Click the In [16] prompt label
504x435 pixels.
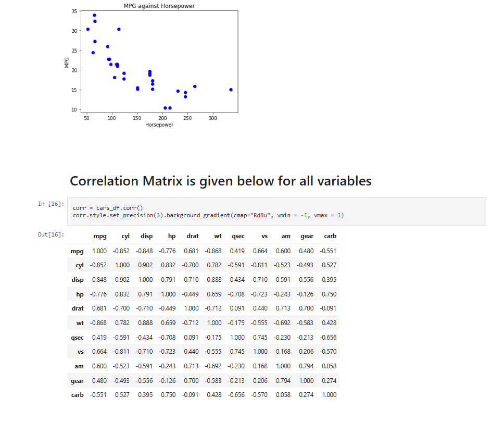click(x=51, y=204)
